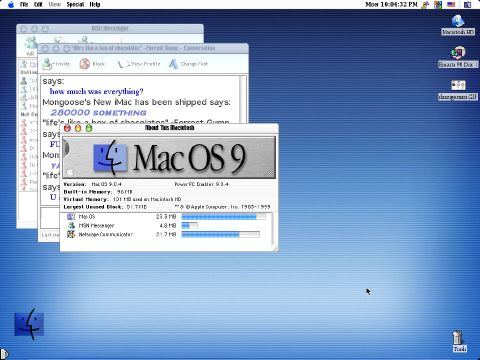Viewport: 480px width, 360px height.
Task: Expand the Control Strip tab
Action: (x=4, y=353)
